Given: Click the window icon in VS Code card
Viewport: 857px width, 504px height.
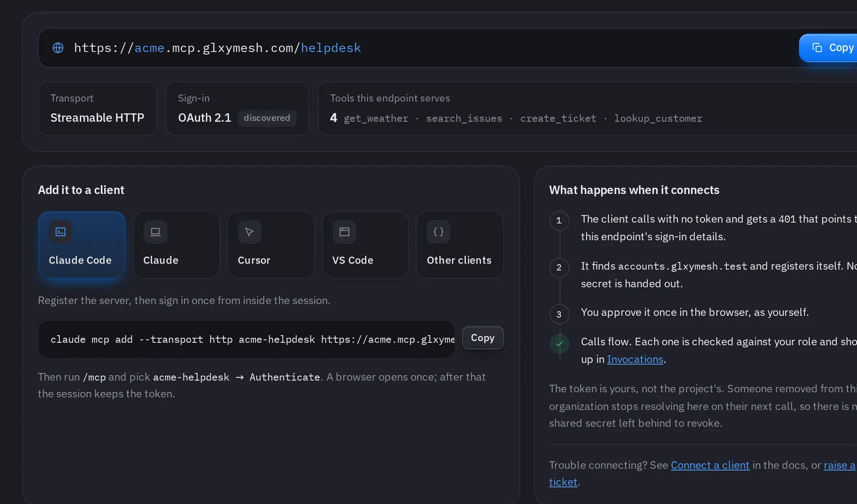Looking at the screenshot, I should pyautogui.click(x=344, y=232).
